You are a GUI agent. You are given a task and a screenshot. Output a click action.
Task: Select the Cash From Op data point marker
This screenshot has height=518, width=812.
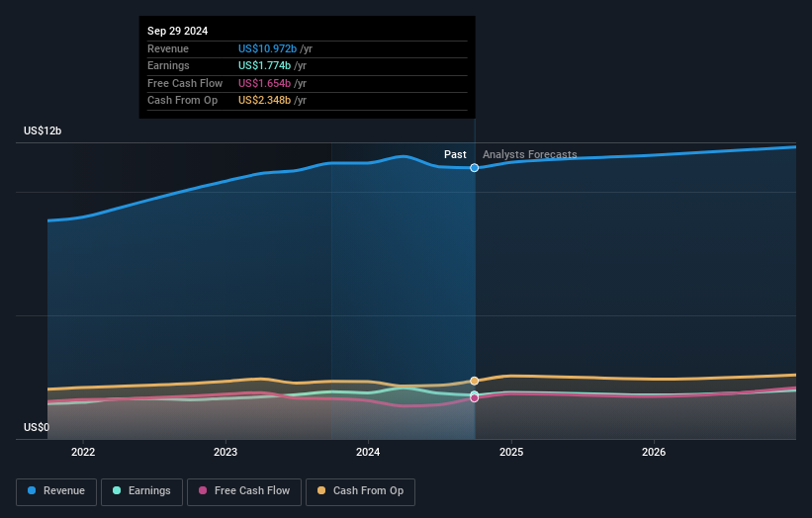(x=475, y=381)
